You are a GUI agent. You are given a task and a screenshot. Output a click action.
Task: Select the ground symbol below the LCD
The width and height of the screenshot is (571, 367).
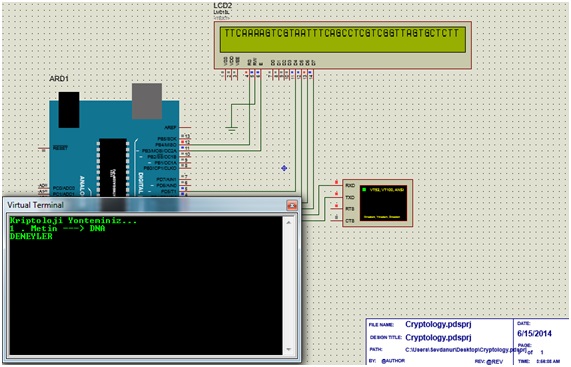click(232, 129)
